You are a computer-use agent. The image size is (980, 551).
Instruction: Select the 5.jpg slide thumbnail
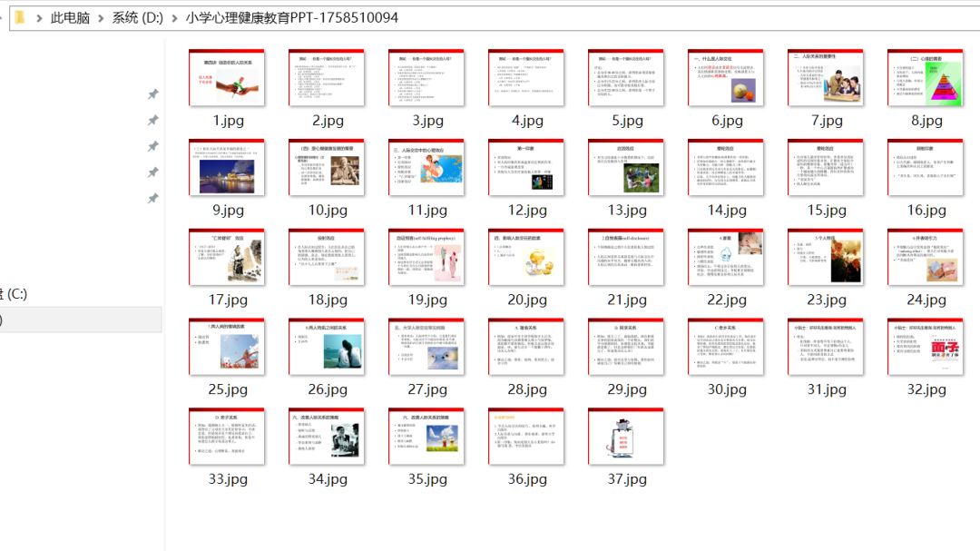click(x=626, y=77)
